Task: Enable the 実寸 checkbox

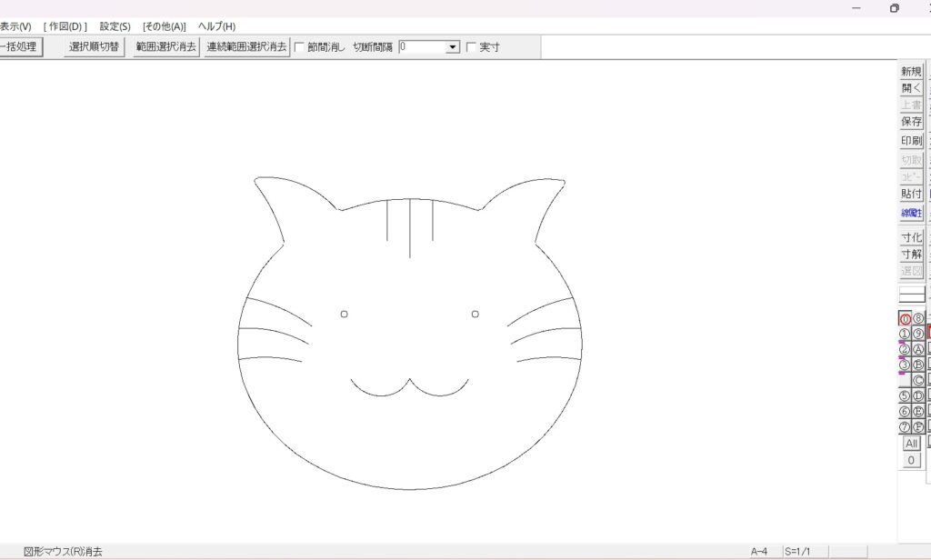Action: 471,47
